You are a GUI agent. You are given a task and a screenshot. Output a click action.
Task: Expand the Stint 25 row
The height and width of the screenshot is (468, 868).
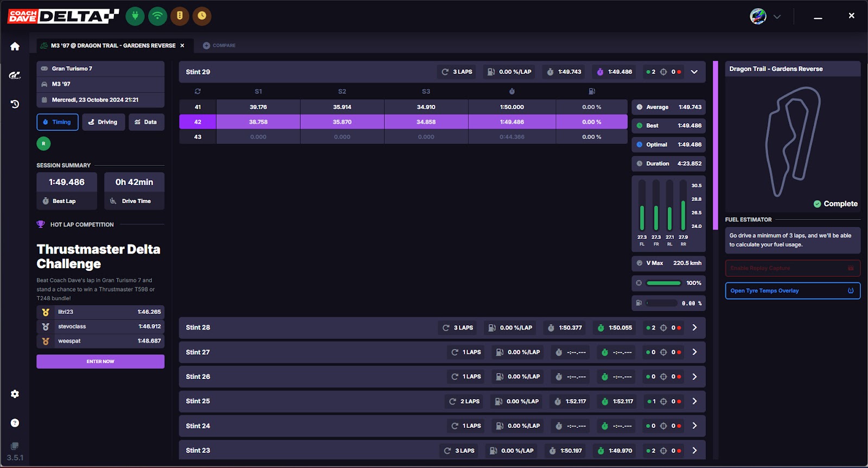tap(694, 401)
